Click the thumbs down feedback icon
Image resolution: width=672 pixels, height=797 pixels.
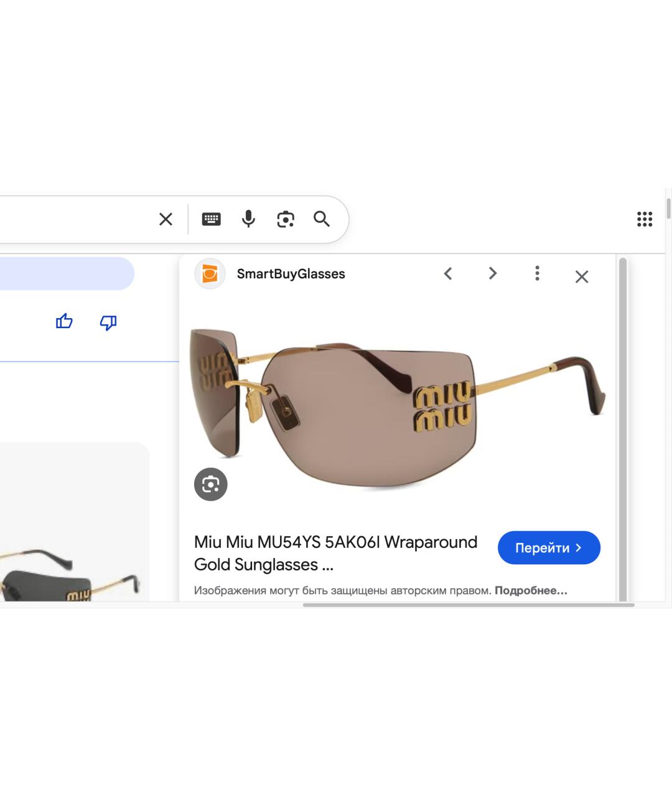(x=108, y=323)
